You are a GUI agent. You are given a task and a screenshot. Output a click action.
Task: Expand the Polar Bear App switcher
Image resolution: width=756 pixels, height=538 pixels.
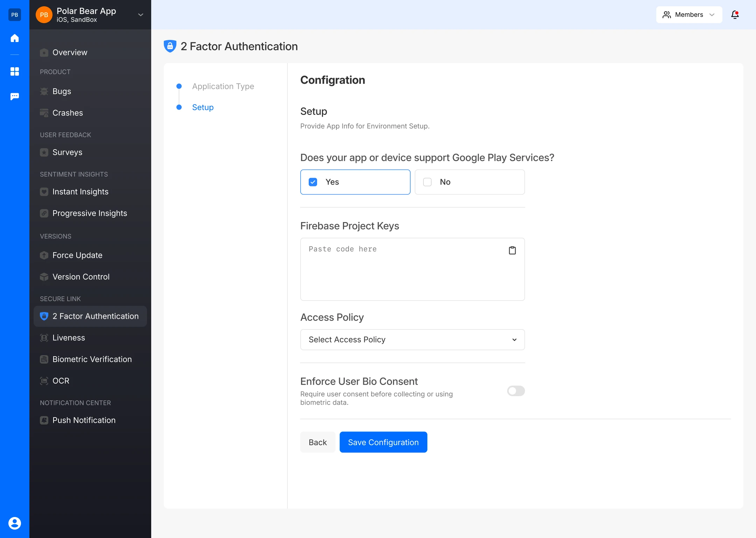[x=140, y=15]
